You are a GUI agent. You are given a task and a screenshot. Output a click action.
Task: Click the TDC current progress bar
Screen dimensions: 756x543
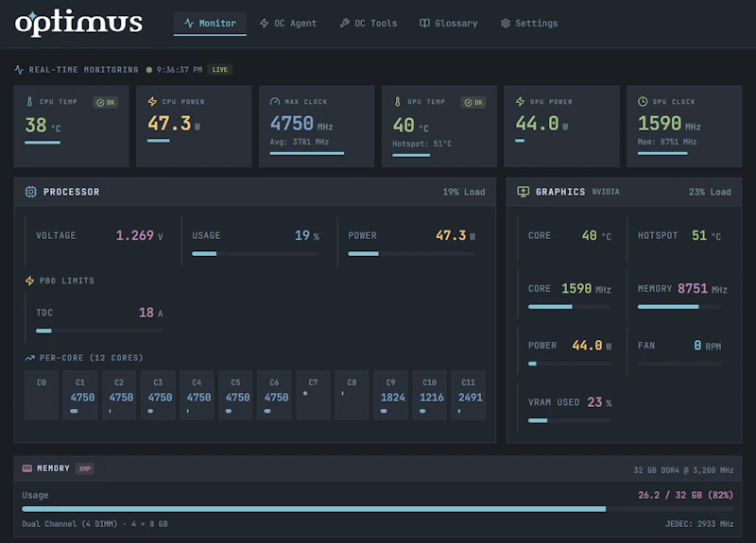tap(99, 331)
